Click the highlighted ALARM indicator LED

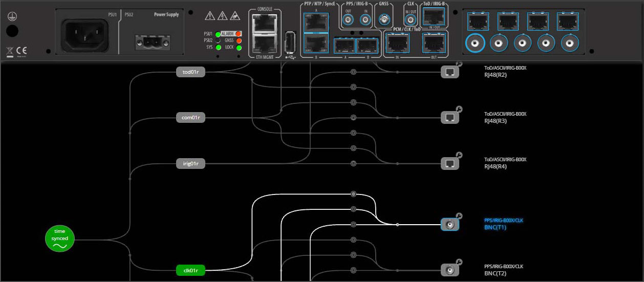238,34
